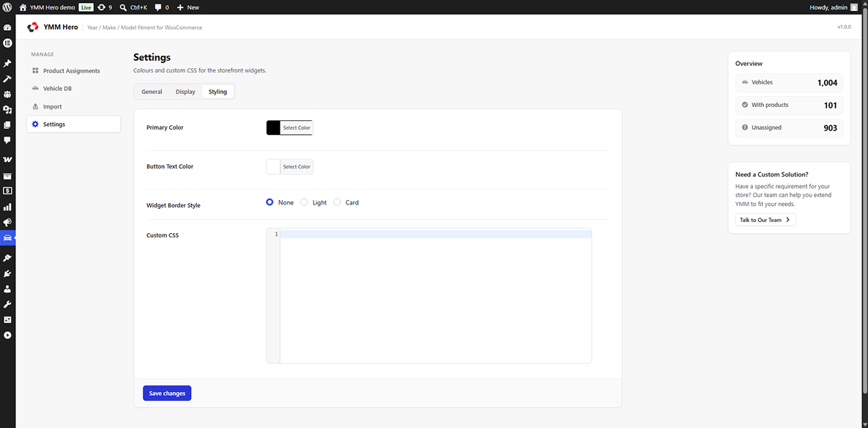This screenshot has height=428, width=868.
Task: Open the Posts pushpin icon in sidebar
Action: (8, 64)
